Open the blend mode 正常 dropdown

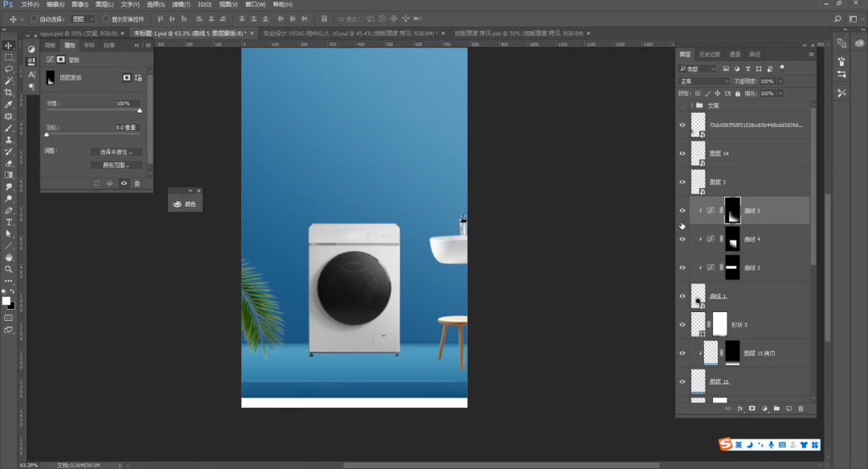tap(704, 81)
